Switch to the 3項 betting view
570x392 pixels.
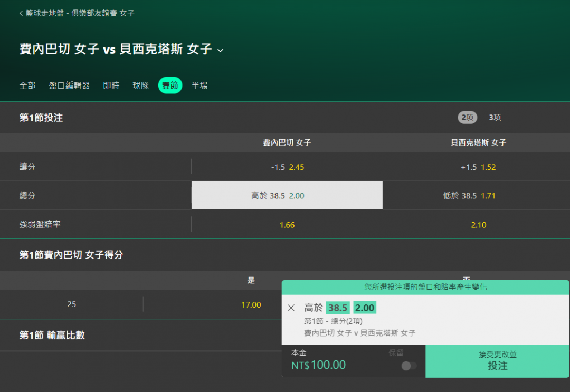click(x=495, y=117)
